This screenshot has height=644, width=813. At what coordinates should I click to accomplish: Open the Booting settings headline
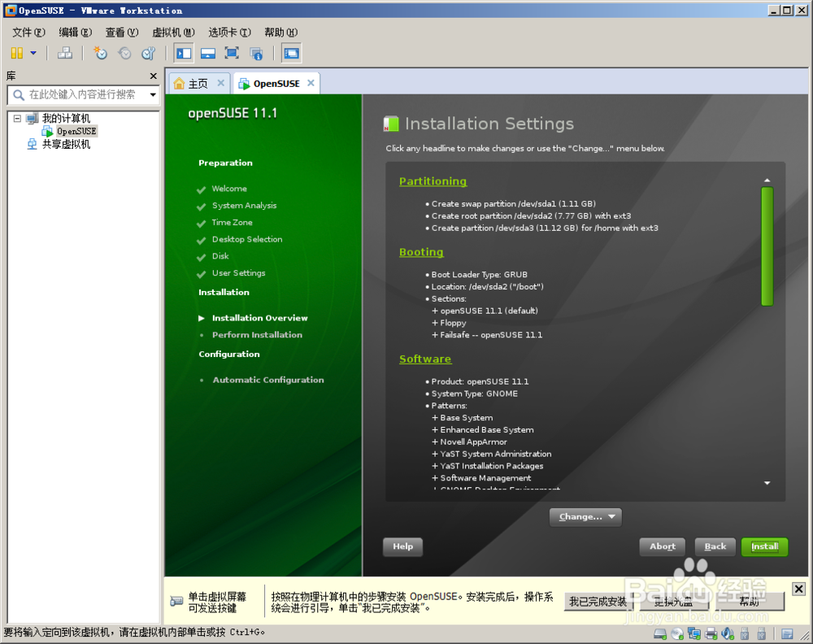pyautogui.click(x=421, y=252)
